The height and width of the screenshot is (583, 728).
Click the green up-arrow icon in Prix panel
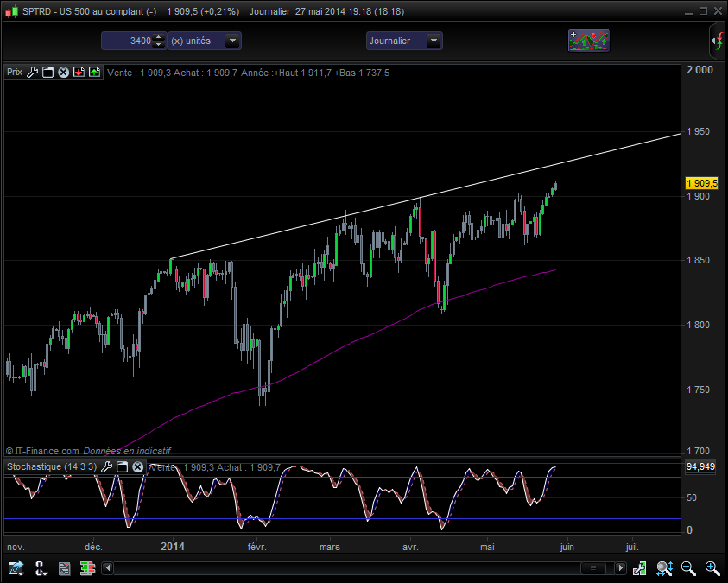click(95, 72)
